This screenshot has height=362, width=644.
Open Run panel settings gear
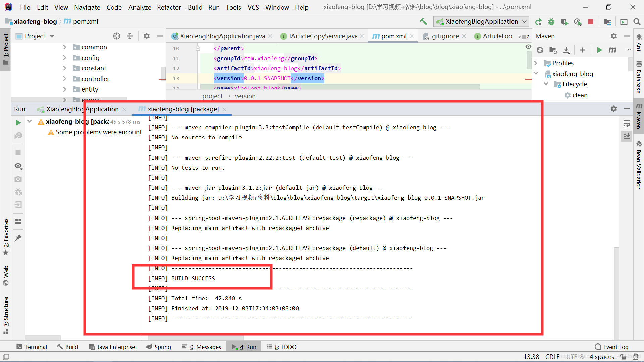coord(614,109)
